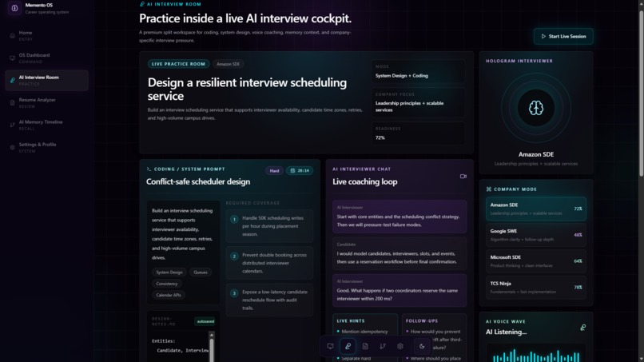Click the Candidate chat message
The width and height of the screenshot is (644, 362).
(400, 253)
